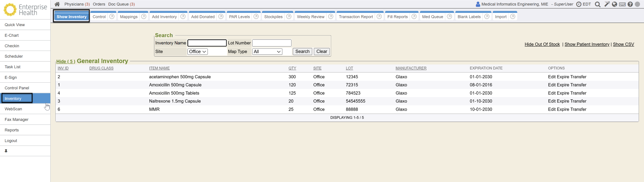The height and width of the screenshot is (182, 644).
Task: Click the Hide Out Of Stock link
Action: (x=542, y=44)
